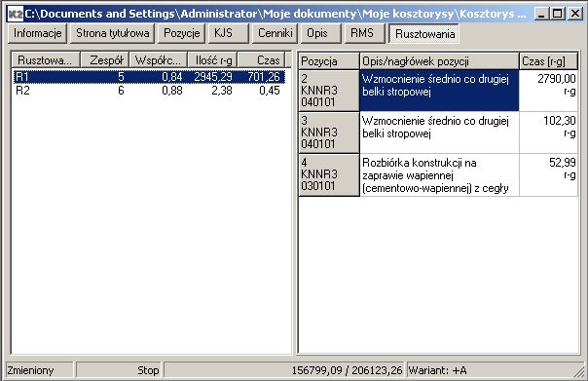Click the 2,38 r-g value
This screenshot has height=381, width=588.
pyautogui.click(x=222, y=90)
